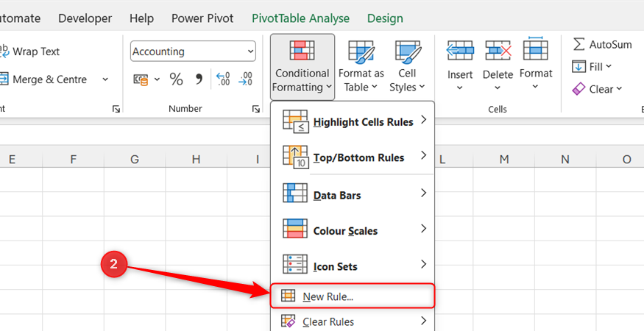Switch to the Help tab

pos(142,18)
